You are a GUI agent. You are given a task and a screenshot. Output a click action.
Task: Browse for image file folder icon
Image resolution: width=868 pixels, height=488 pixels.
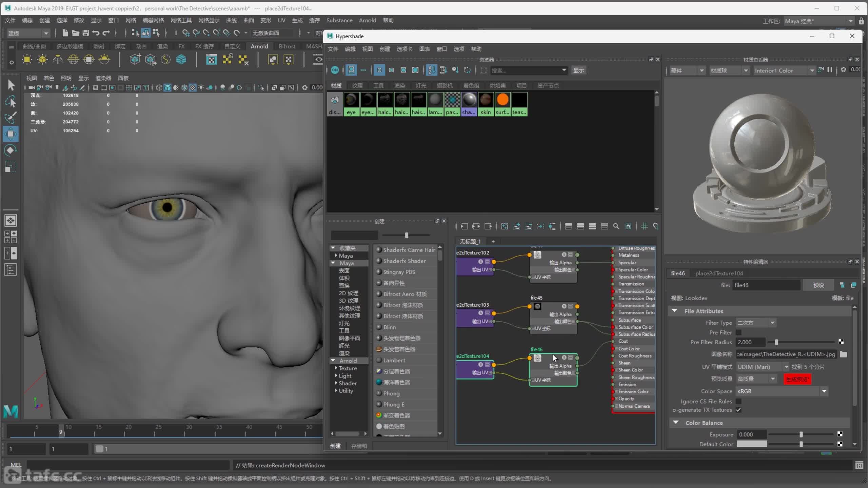pyautogui.click(x=844, y=354)
